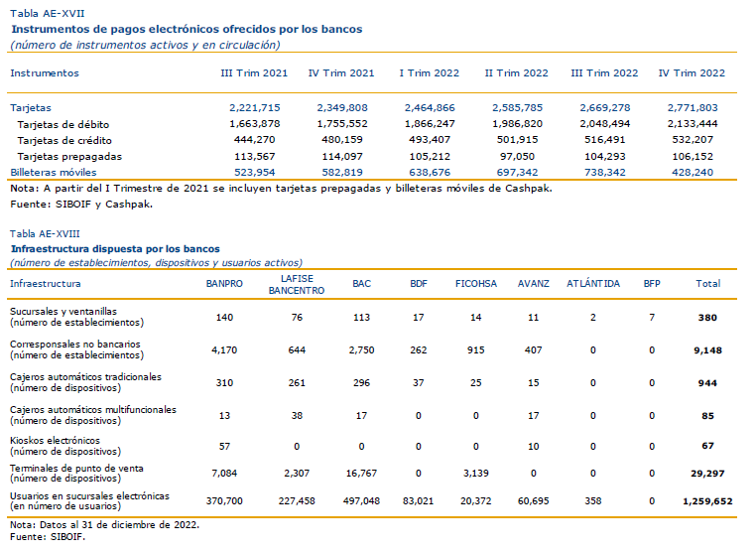Click credit card value 532,207
The height and width of the screenshot is (554, 756).
pyautogui.click(x=693, y=140)
